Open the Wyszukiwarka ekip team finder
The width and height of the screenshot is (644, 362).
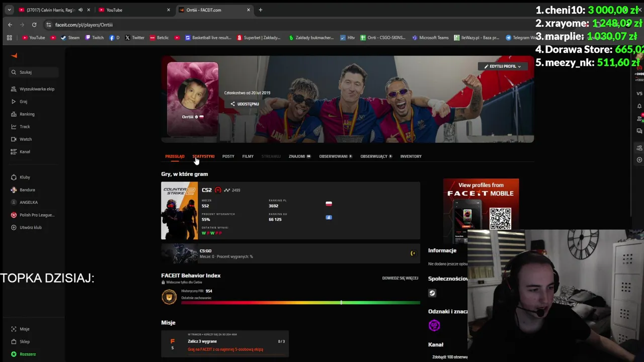click(33, 89)
